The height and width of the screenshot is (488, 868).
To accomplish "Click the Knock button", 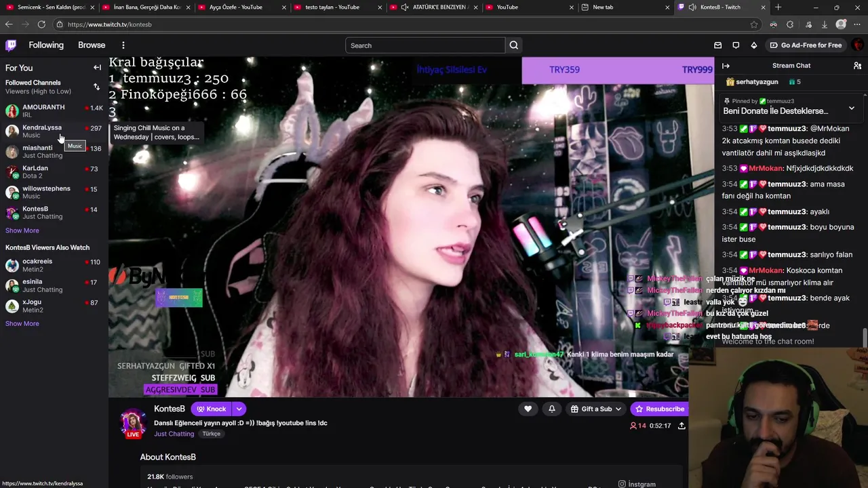I will [212, 409].
